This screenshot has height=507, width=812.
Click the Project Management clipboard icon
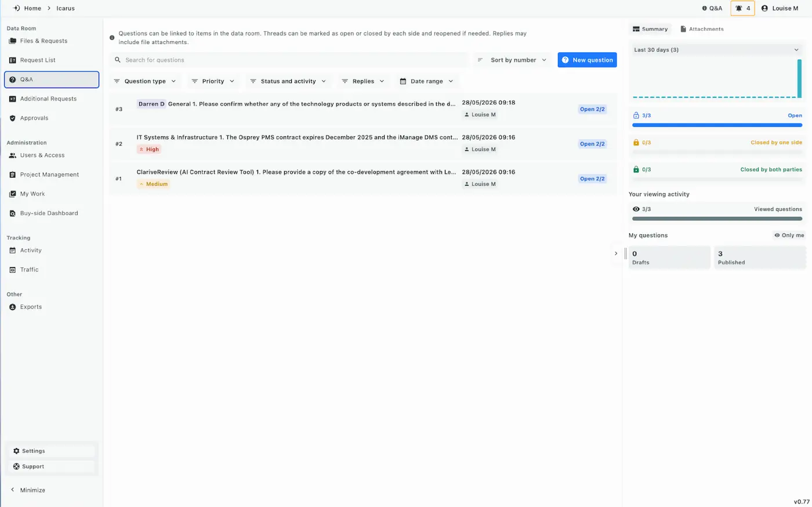(13, 175)
